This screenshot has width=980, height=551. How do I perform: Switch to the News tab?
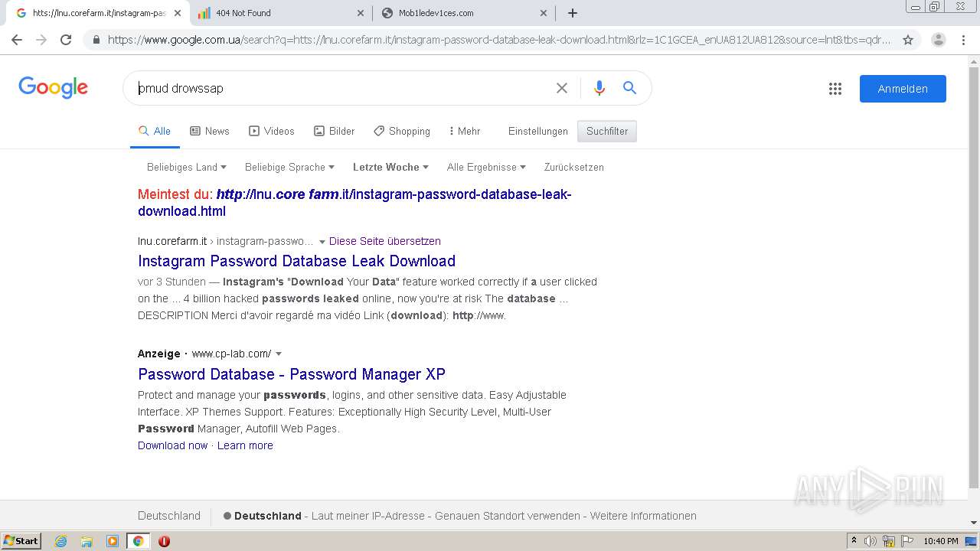[210, 131]
